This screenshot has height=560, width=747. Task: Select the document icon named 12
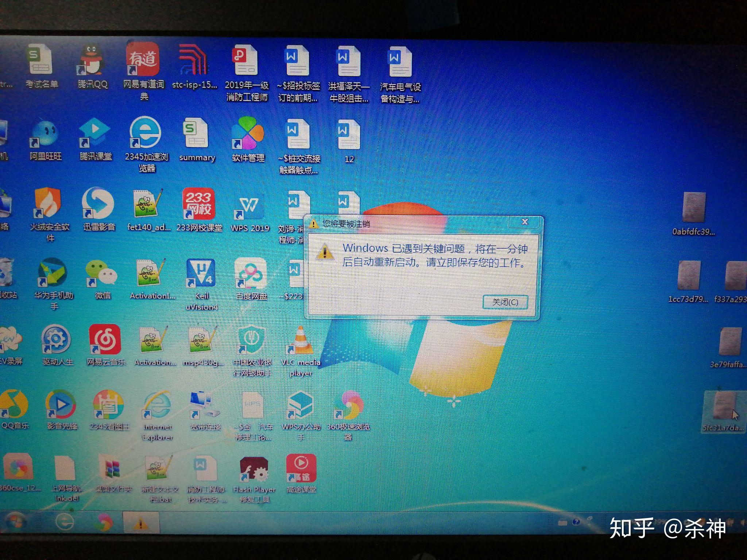click(349, 141)
